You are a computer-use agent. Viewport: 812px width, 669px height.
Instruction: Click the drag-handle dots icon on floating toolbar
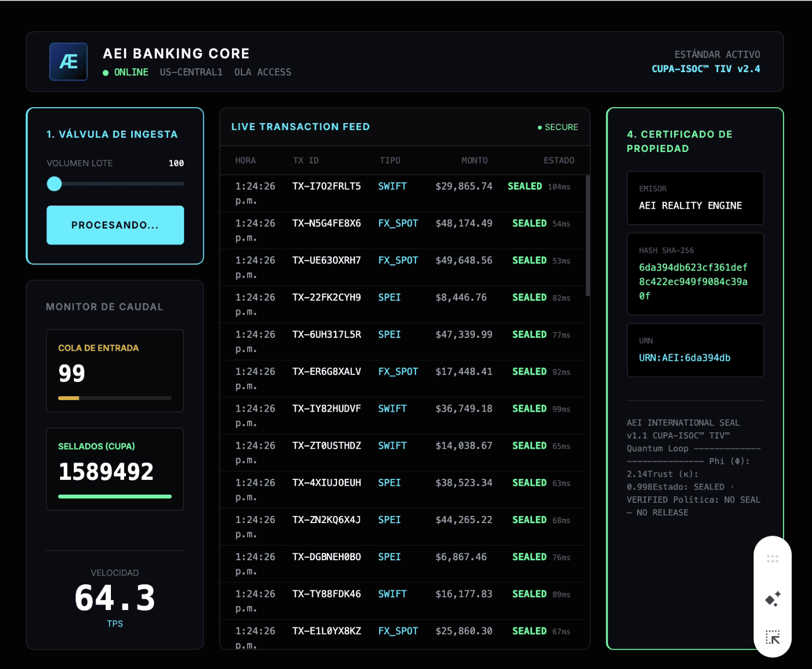click(773, 559)
